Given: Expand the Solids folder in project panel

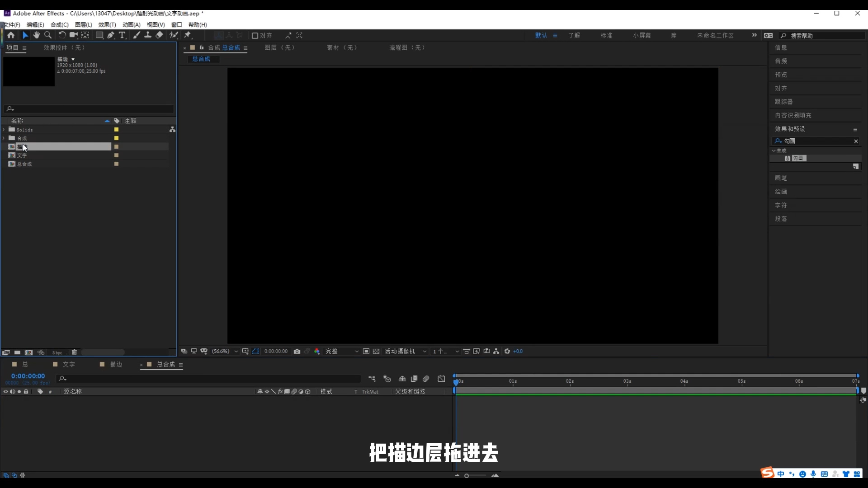Looking at the screenshot, I should tap(5, 130).
